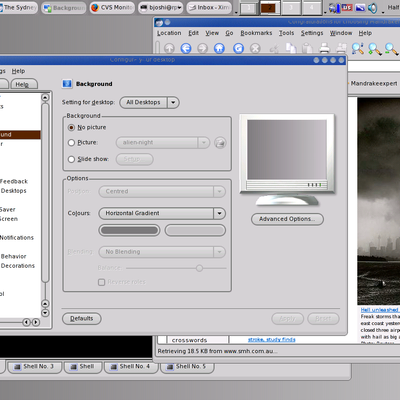Click the monitor preview thumbnail
Viewport: 400px width, 400px height.
287,150
